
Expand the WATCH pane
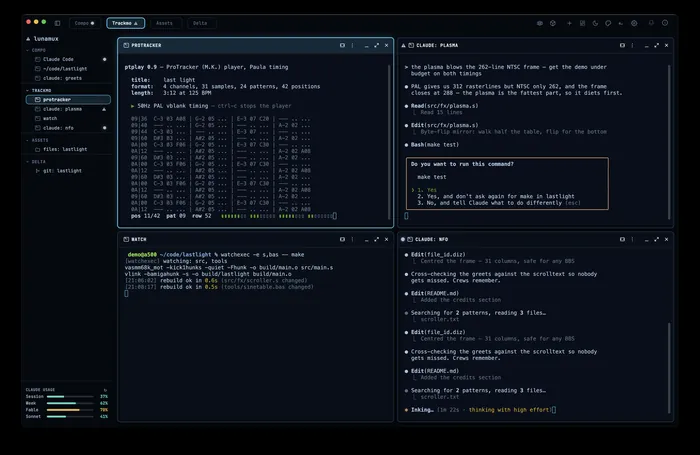click(x=376, y=239)
